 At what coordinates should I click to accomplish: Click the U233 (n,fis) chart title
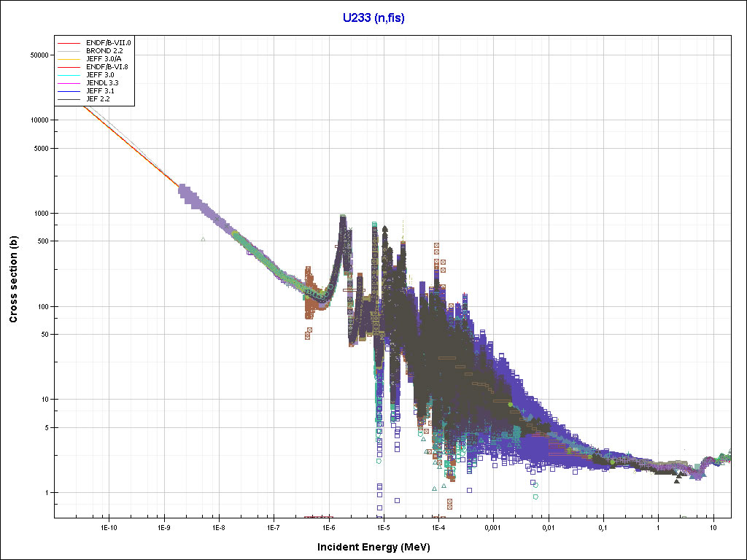click(373, 18)
